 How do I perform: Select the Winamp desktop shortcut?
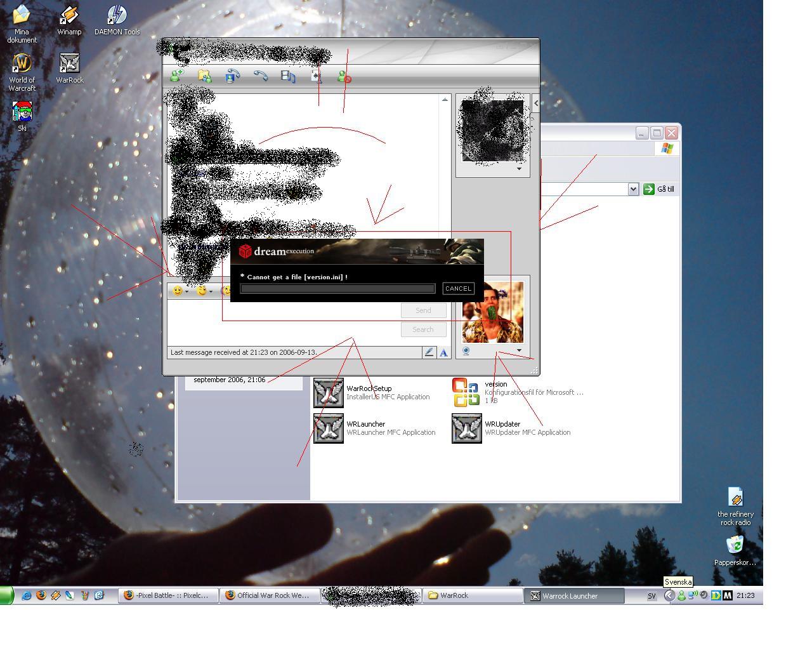tap(69, 20)
